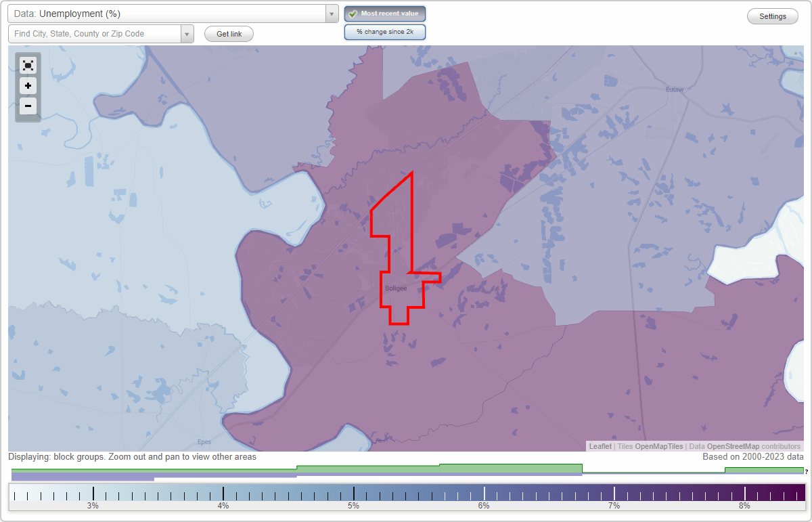Toggle the Most recent value option
812x522 pixels.
click(x=385, y=14)
